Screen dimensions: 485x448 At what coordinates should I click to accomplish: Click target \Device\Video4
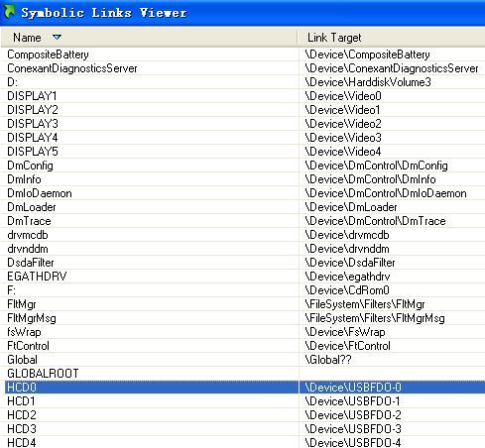343,152
